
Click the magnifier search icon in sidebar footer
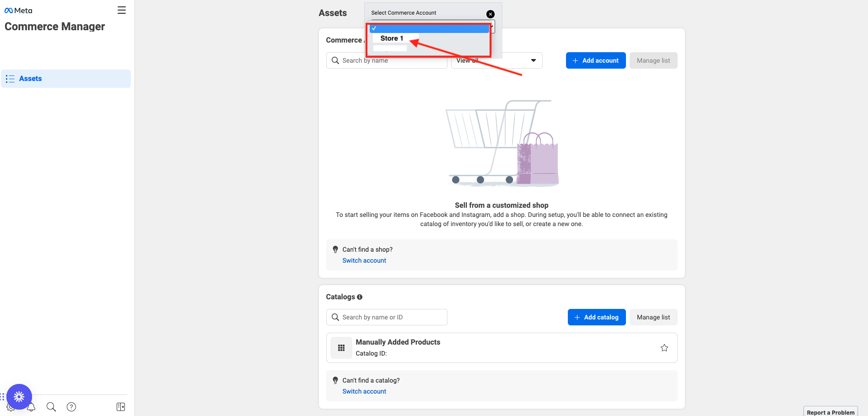point(51,407)
